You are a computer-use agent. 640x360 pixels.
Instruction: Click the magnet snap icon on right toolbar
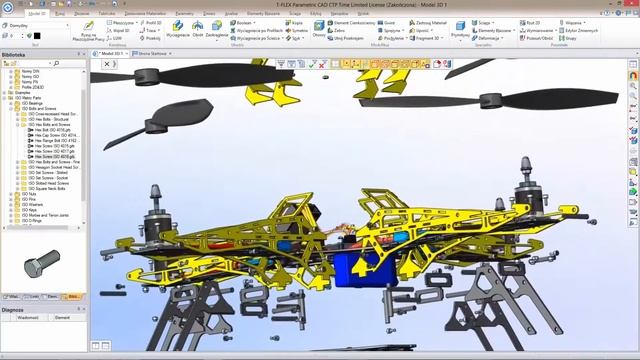click(633, 75)
